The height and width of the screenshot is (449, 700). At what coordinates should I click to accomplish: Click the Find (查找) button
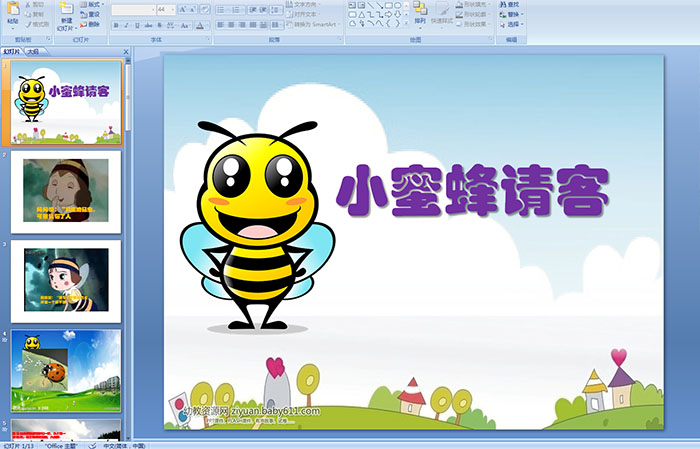click(x=509, y=4)
